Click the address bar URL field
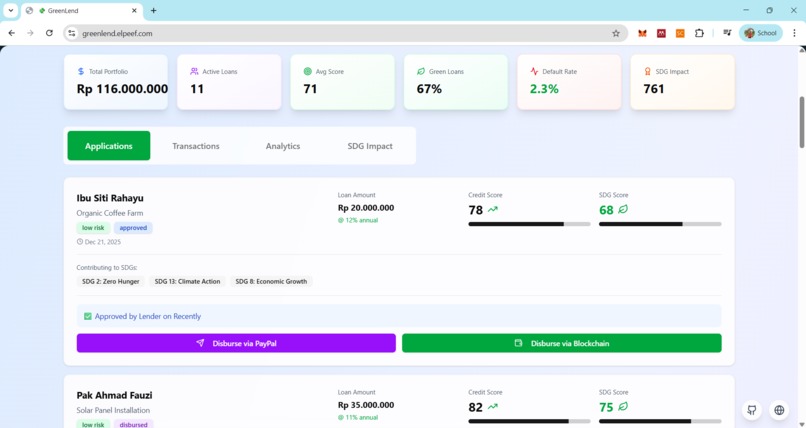Viewport: 806px width, 428px height. (x=344, y=33)
